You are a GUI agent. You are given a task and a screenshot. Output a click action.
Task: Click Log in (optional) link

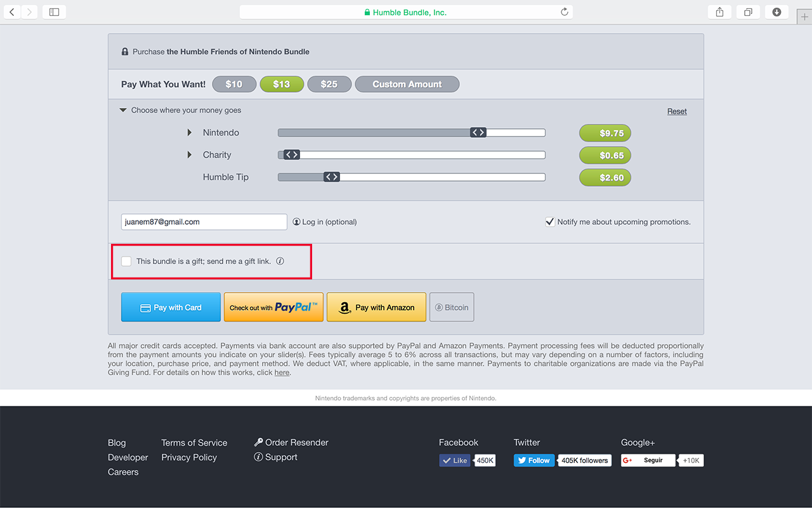point(325,222)
